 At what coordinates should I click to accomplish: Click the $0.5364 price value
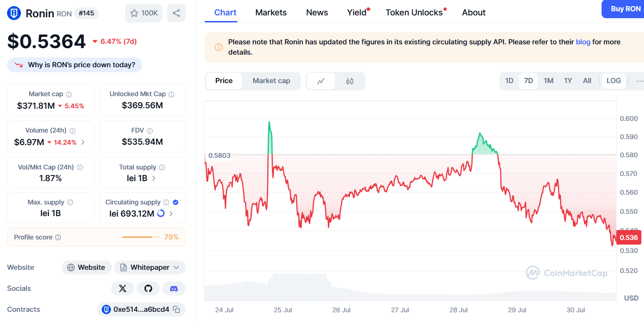(x=47, y=42)
